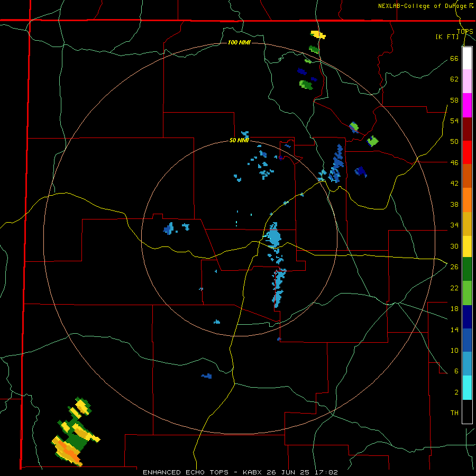The image size is (476, 476).
Task: Click the black TH threshold swatch
Action: point(467,411)
